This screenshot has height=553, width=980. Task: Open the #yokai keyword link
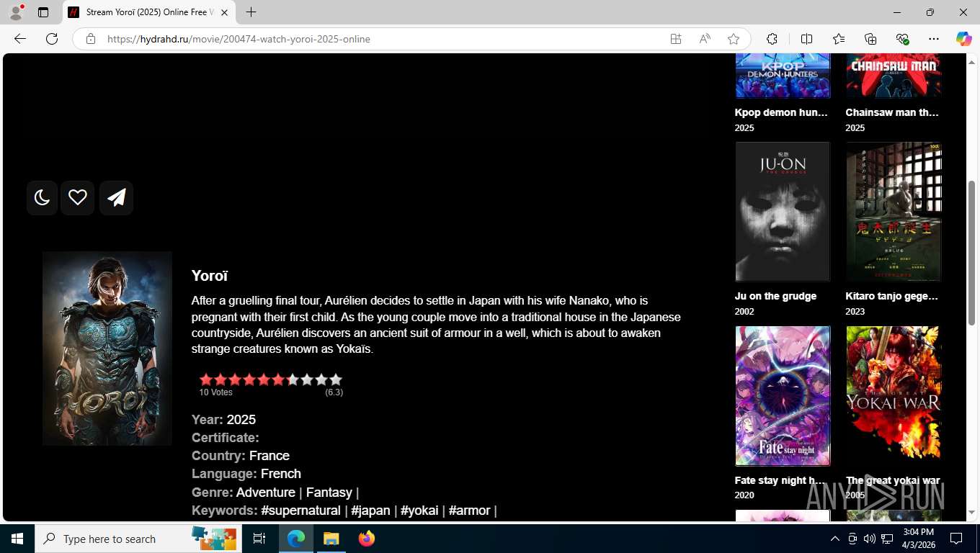(419, 511)
